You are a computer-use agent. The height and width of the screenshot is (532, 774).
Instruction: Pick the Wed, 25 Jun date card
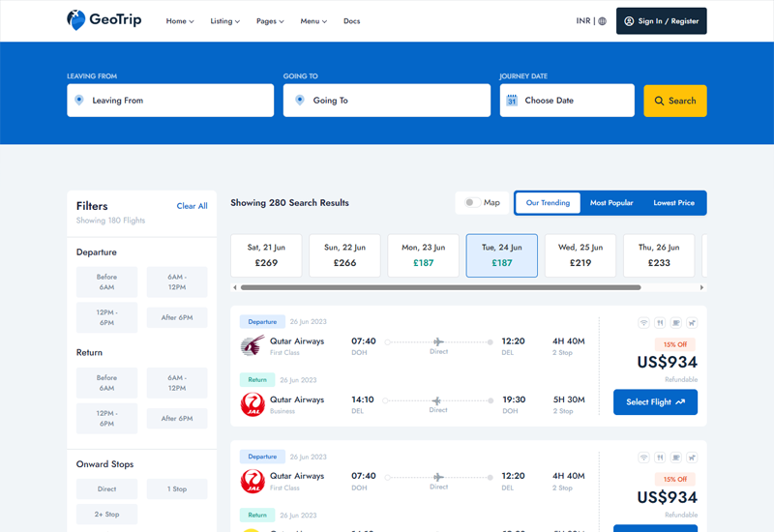click(x=580, y=255)
